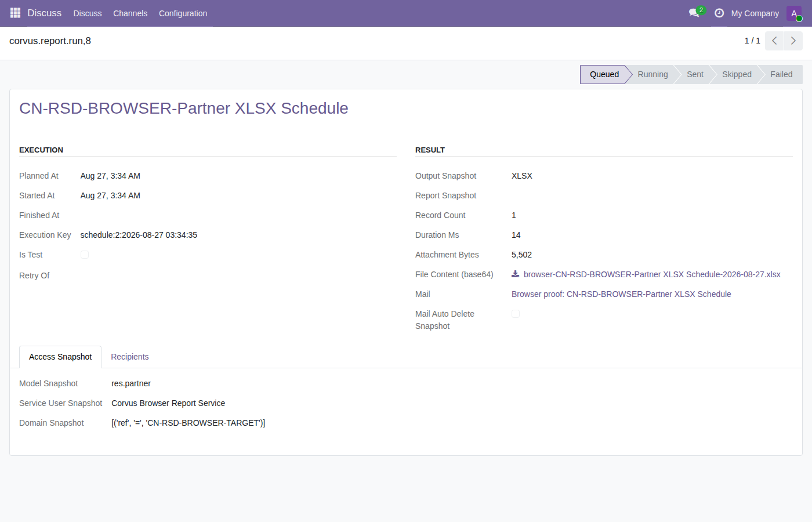The height and width of the screenshot is (522, 812).
Task: Click the Record Count value 1
Action: [514, 215]
